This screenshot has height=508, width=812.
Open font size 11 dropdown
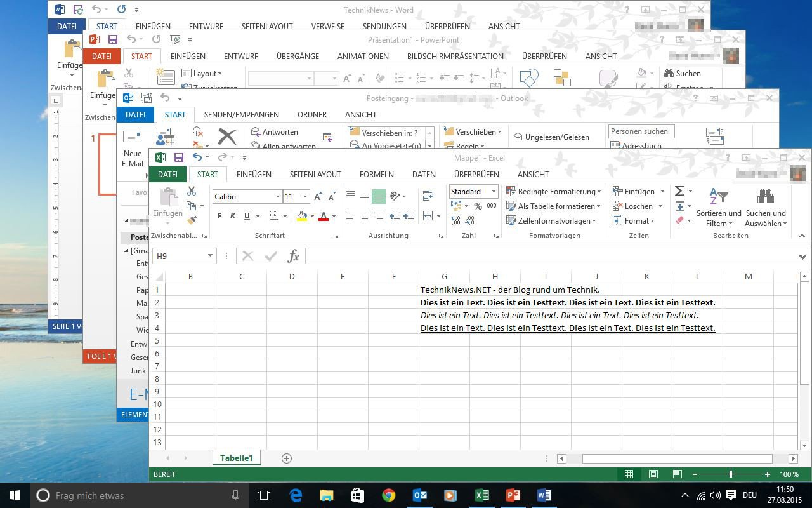point(305,197)
